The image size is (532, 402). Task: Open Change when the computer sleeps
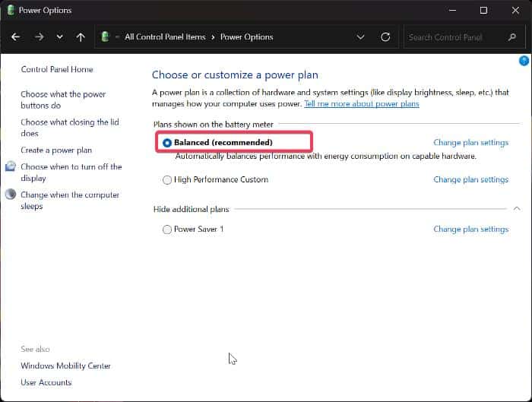click(70, 200)
